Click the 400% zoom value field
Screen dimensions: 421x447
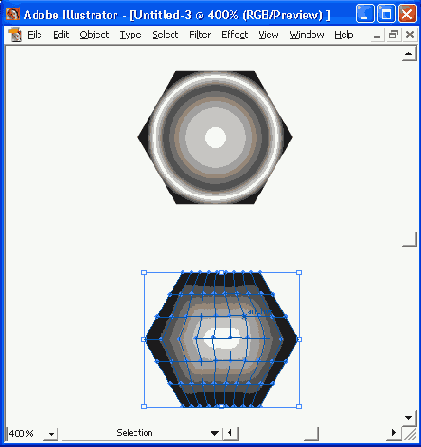[26, 433]
